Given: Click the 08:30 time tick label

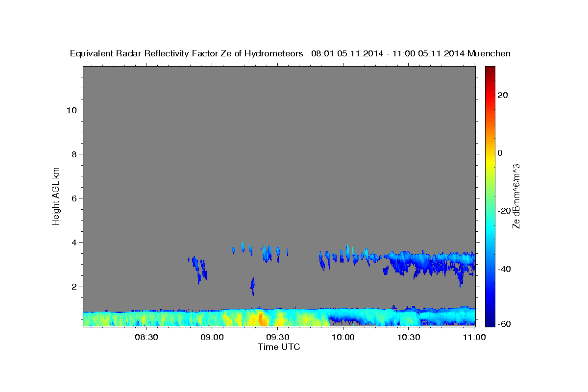Looking at the screenshot, I should click(x=147, y=337).
